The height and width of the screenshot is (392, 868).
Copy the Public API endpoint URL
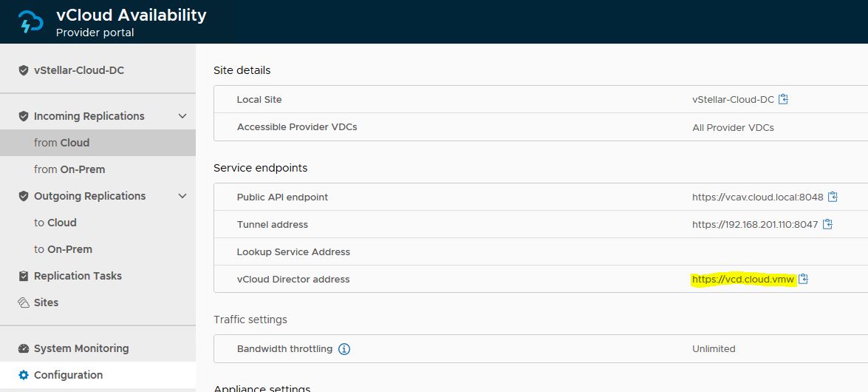click(x=833, y=197)
